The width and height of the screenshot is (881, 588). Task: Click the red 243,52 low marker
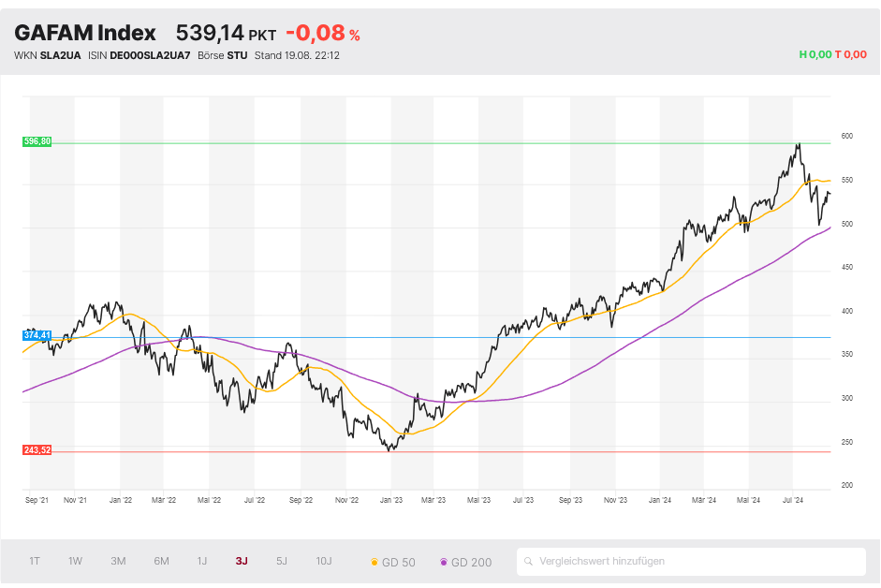pyautogui.click(x=37, y=450)
